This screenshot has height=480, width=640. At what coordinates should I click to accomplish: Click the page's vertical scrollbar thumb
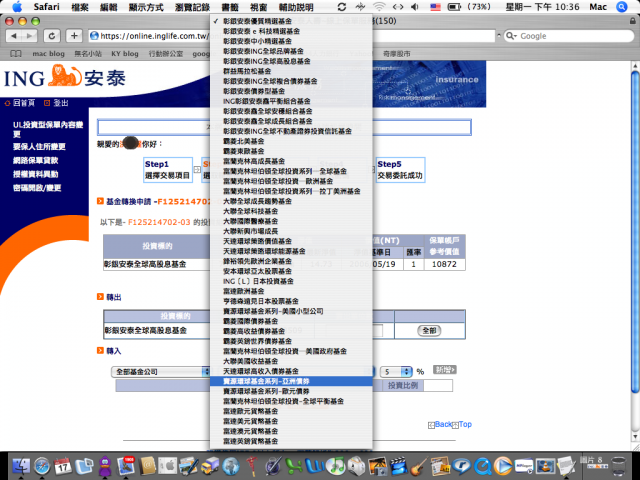pos(635,231)
